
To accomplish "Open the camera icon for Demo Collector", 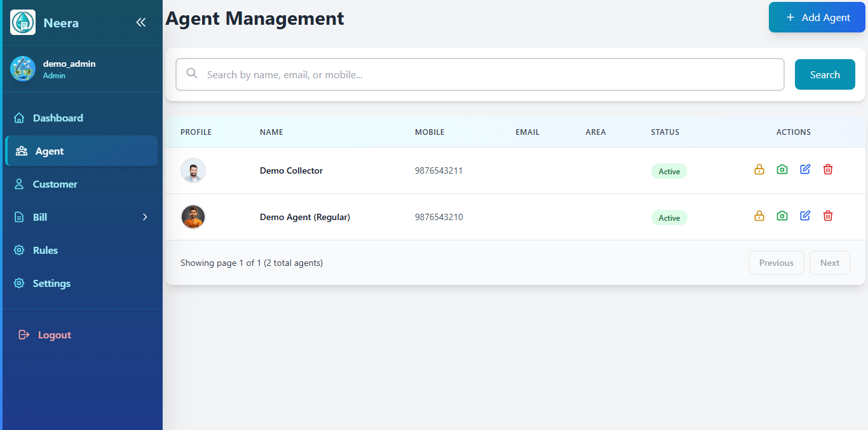I will [782, 169].
